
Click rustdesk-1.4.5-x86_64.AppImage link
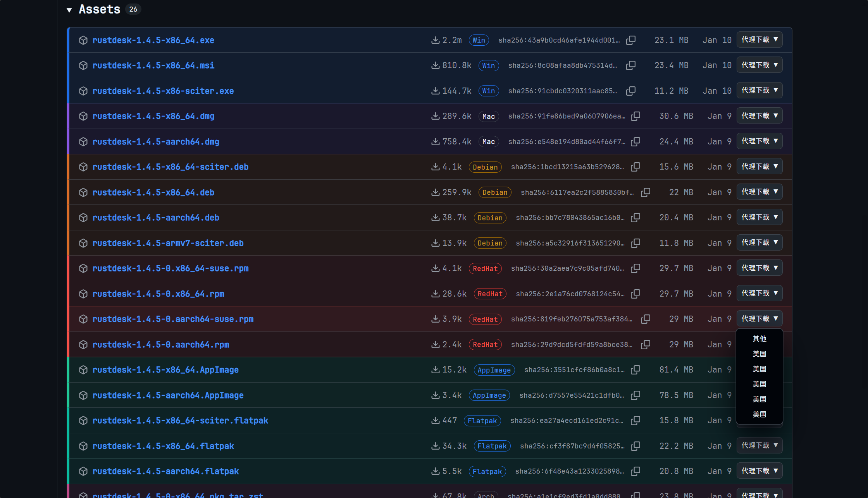[165, 370]
